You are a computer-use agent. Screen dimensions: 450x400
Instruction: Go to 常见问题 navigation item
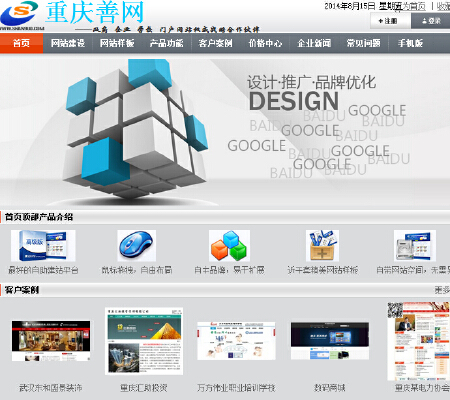click(363, 43)
